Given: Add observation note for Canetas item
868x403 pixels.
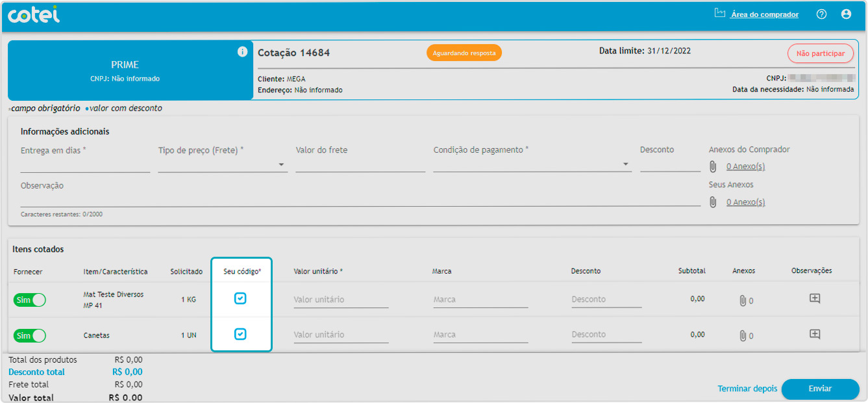Looking at the screenshot, I should tap(815, 334).
